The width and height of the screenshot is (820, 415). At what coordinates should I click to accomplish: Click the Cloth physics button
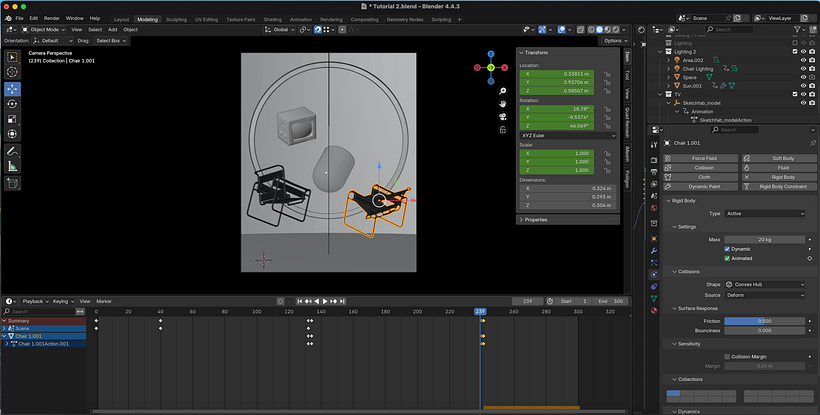click(701, 177)
